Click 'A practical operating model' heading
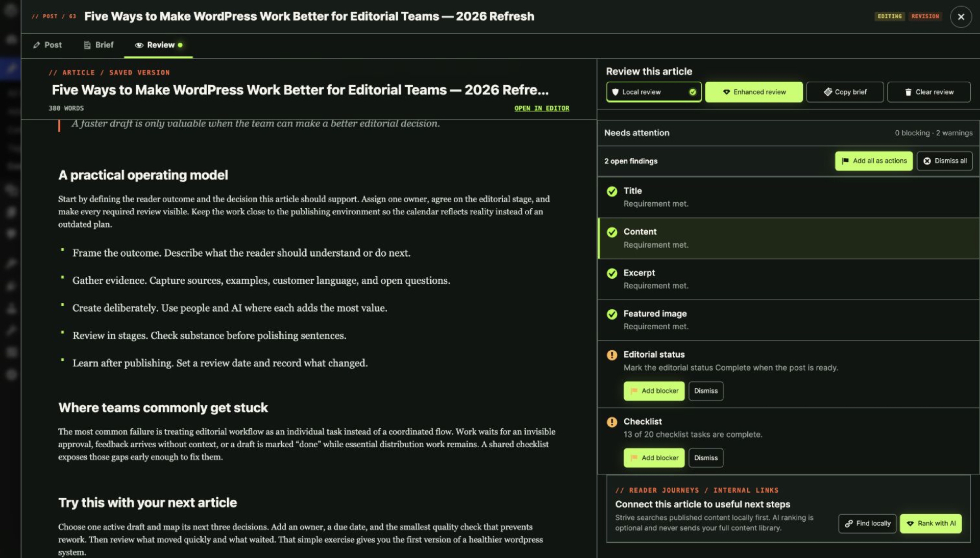The height and width of the screenshot is (558, 980). click(143, 175)
